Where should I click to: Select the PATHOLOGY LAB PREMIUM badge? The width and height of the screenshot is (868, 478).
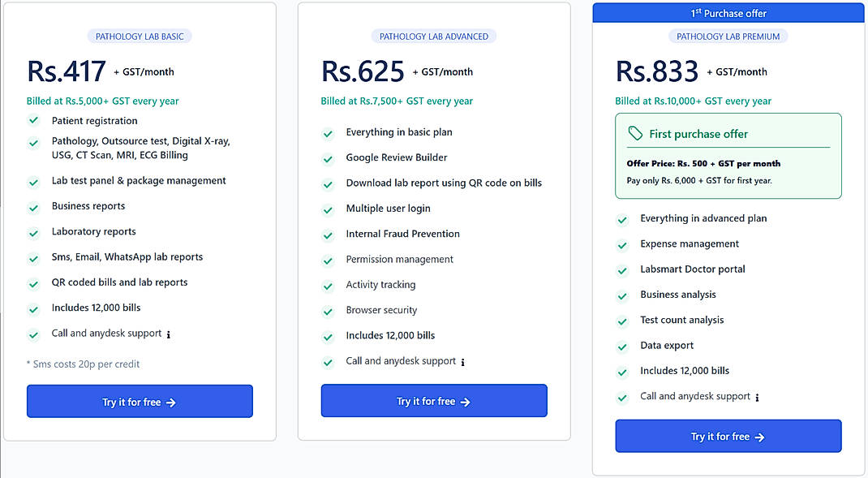click(728, 36)
